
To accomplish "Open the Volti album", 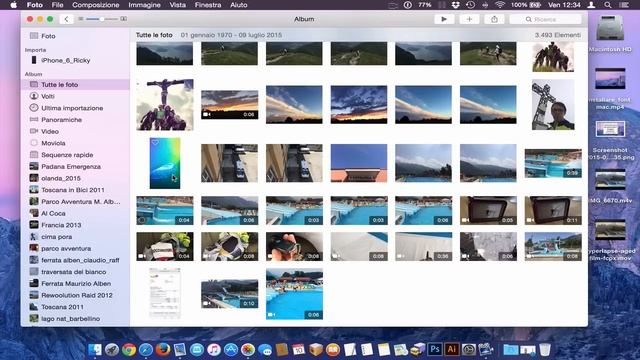I will coord(48,96).
